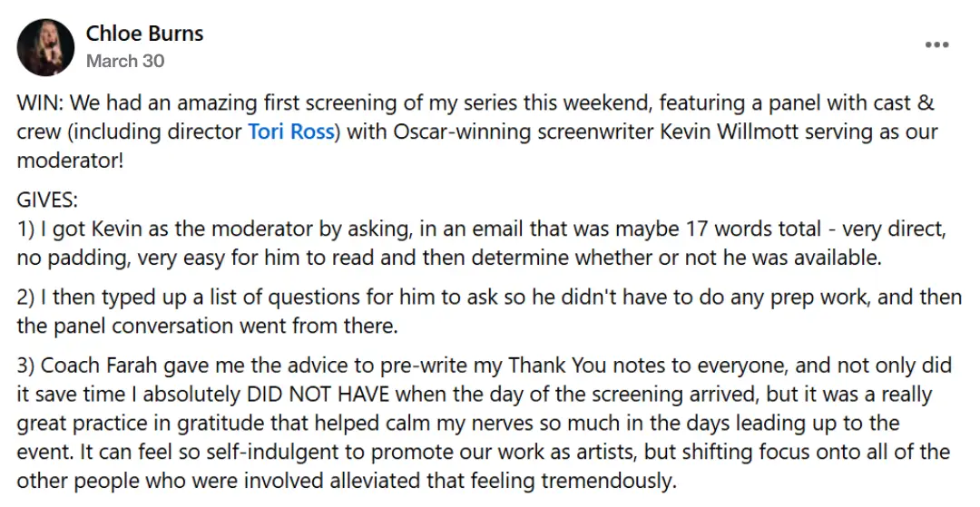Click the word 'moderator!' ending first paragraph
The height and width of the screenshot is (507, 980).
pyautogui.click(x=71, y=161)
